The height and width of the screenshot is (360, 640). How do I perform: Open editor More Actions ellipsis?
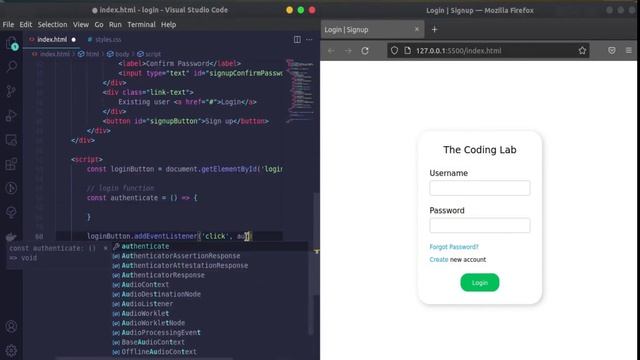(x=309, y=40)
